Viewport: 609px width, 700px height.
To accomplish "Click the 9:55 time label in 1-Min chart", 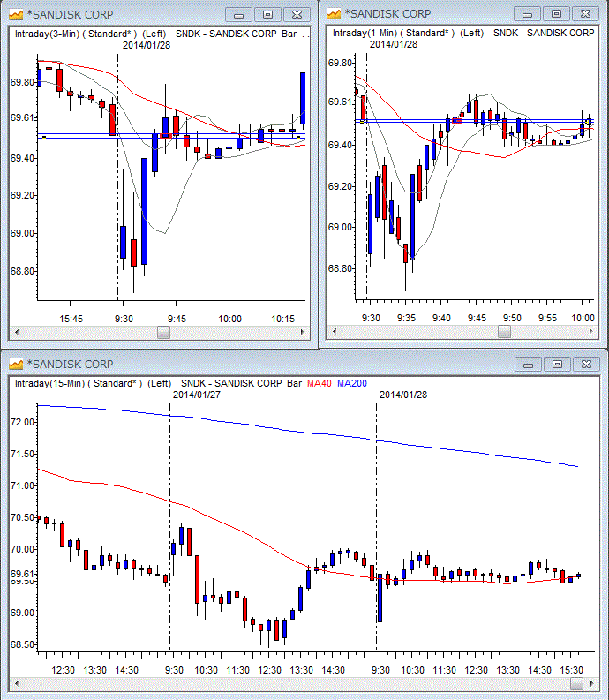I will point(547,318).
